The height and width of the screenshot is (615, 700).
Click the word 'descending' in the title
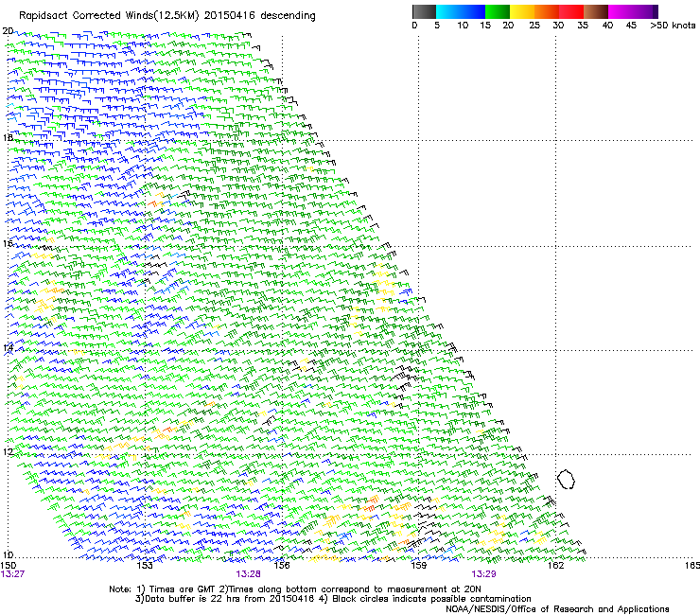point(288,16)
